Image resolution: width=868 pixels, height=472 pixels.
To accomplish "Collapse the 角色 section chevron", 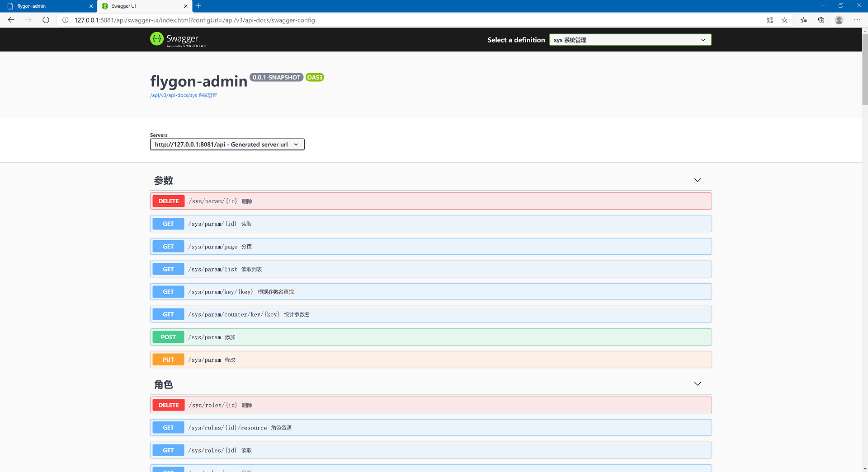I will coord(698,384).
